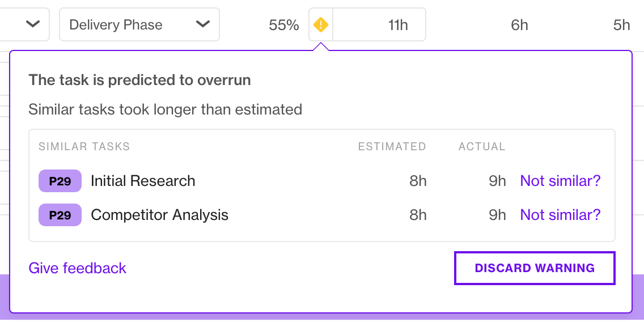Click the 9h actual time for Initial Research
This screenshot has width=644, height=322.
pyautogui.click(x=497, y=181)
